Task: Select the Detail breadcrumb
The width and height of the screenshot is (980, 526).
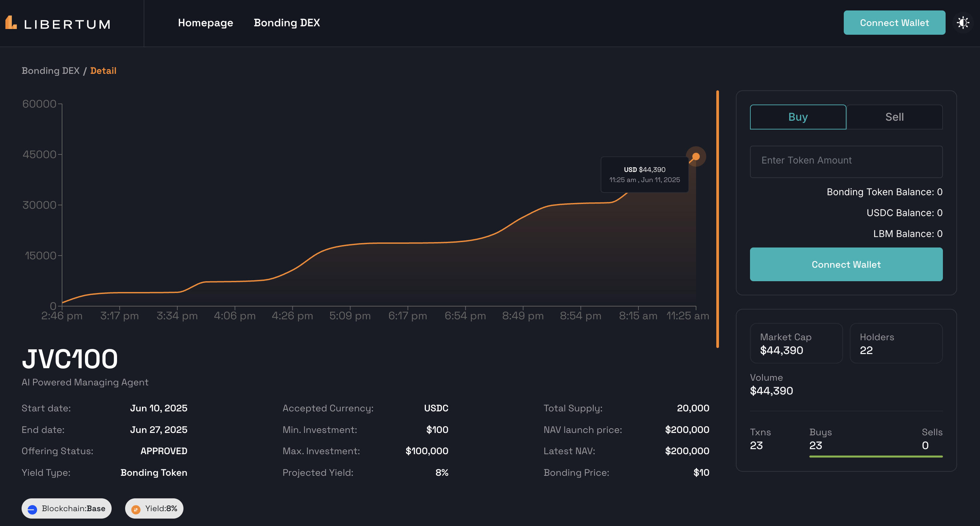Action: pyautogui.click(x=103, y=70)
